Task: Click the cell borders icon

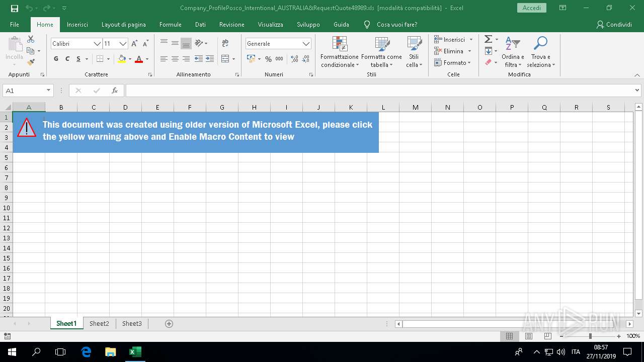Action: coord(100,59)
